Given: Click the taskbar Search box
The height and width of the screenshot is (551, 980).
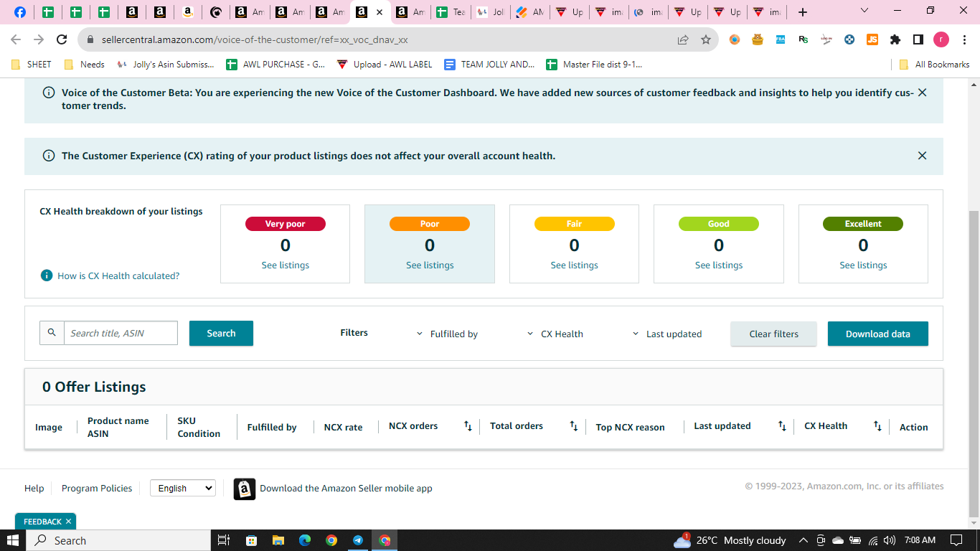Looking at the screenshot, I should pos(118,540).
